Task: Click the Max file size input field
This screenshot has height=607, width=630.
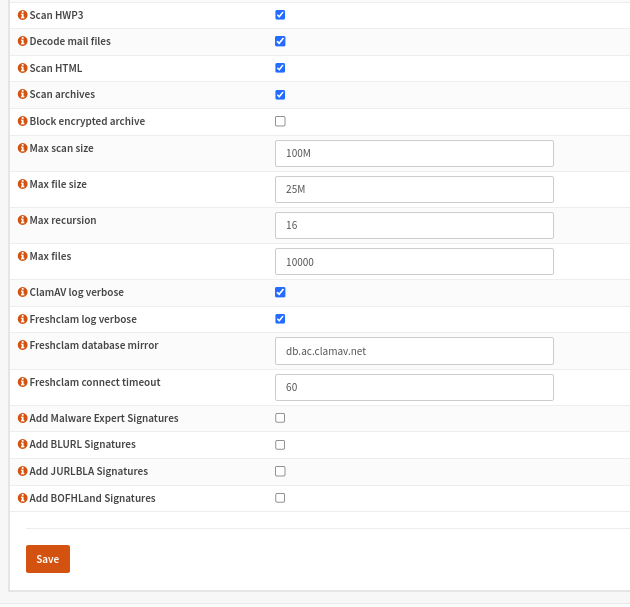Action: tap(413, 190)
